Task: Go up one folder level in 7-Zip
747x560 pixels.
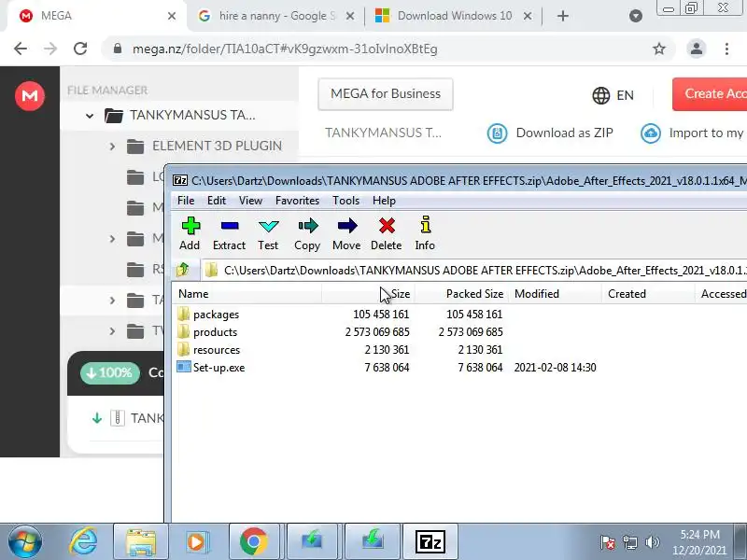Action: pos(183,270)
